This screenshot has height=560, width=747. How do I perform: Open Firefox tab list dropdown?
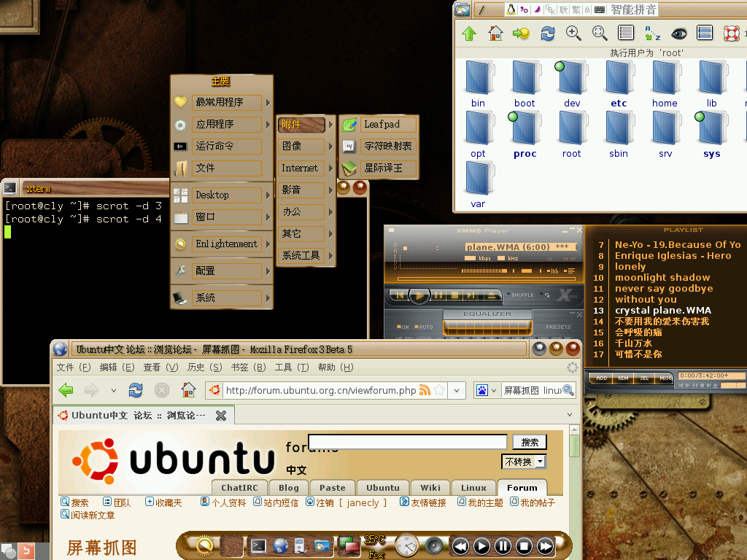click(569, 415)
